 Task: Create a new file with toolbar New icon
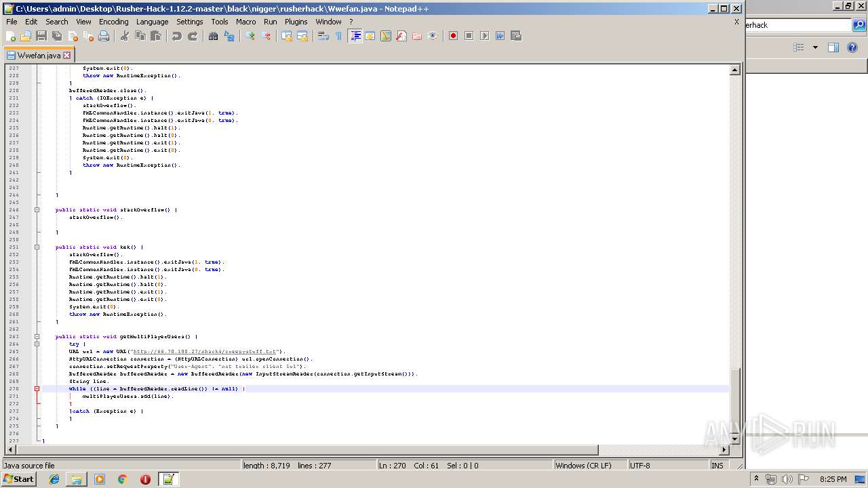tap(11, 36)
